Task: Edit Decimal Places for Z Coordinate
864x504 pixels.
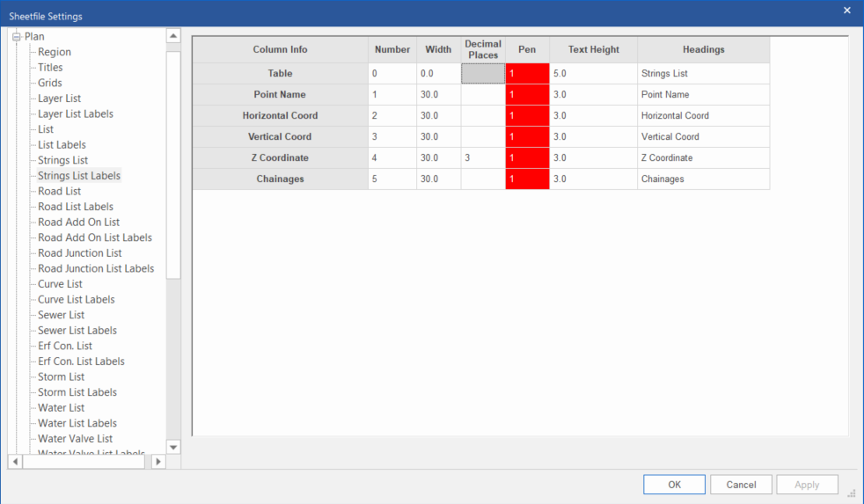Action: (483, 158)
